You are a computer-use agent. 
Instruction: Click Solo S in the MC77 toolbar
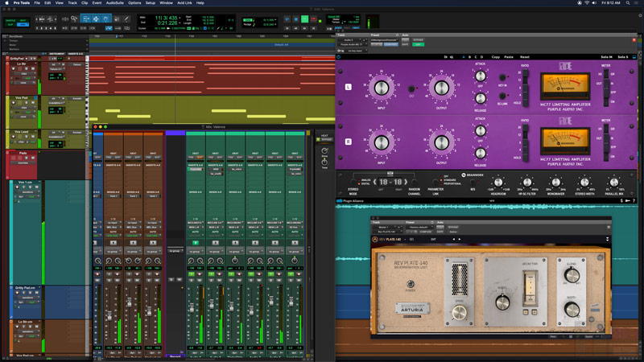coord(622,57)
